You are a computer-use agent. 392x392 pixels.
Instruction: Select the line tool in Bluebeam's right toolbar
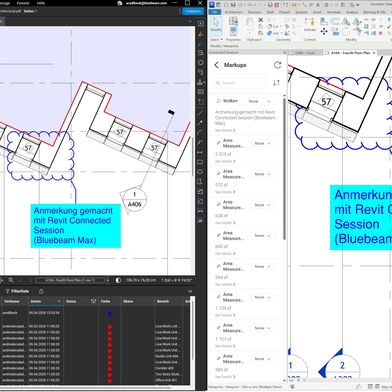[x=200, y=113]
